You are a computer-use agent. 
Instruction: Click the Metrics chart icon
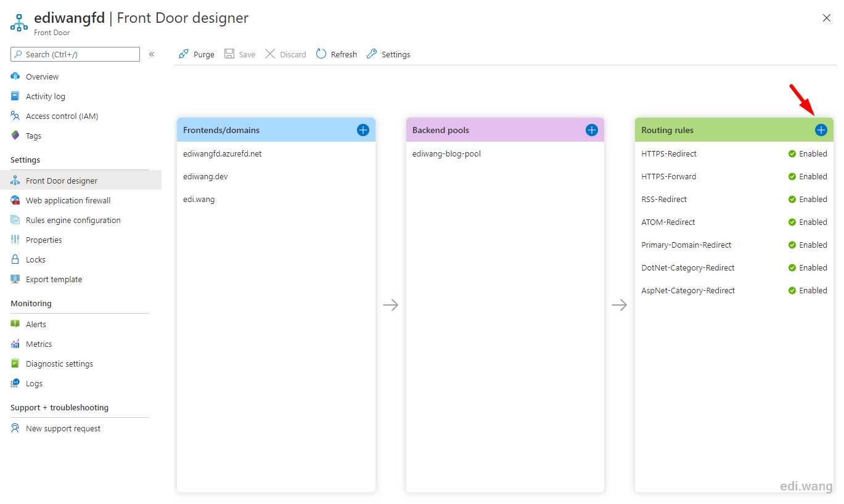15,344
